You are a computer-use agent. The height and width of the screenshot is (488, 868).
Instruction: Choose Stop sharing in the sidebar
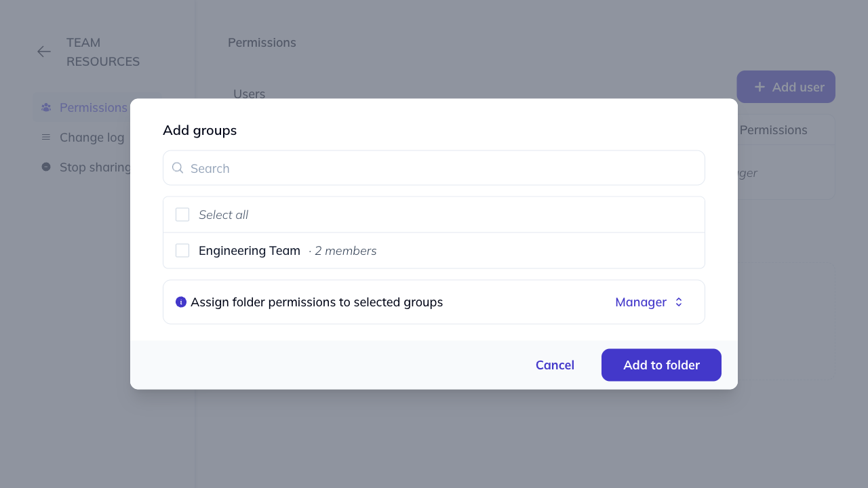[95, 167]
